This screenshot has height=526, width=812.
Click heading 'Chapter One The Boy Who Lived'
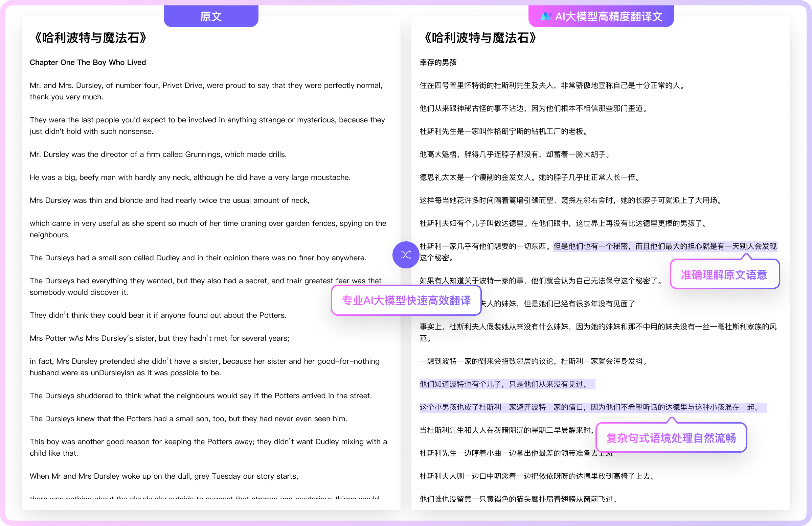click(x=88, y=63)
